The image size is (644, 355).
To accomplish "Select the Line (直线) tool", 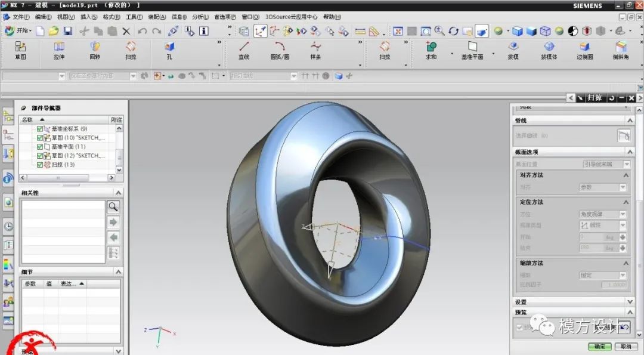I will 244,51.
